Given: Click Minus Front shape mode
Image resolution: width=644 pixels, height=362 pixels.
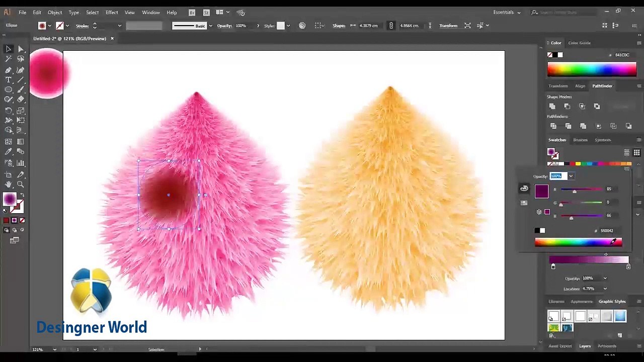Looking at the screenshot, I should (567, 106).
